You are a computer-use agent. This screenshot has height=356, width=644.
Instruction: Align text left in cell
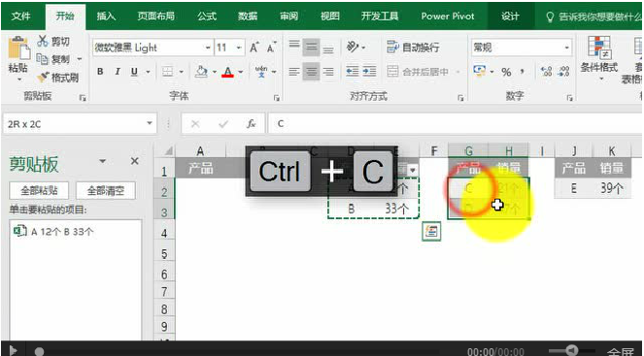[x=294, y=72]
